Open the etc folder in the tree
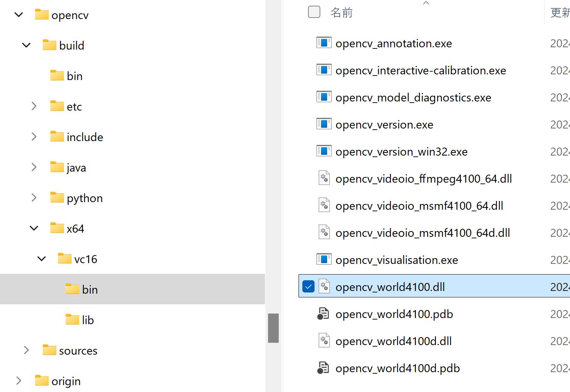The width and height of the screenshot is (570, 392). (x=74, y=107)
